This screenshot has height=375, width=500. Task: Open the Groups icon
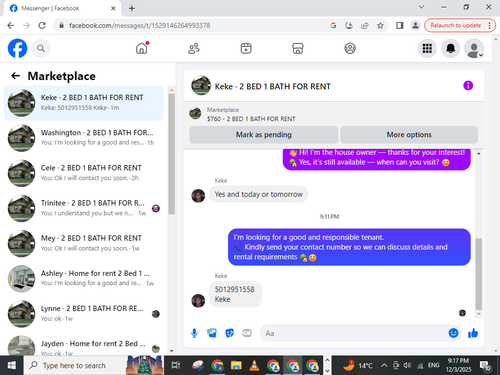click(x=350, y=49)
